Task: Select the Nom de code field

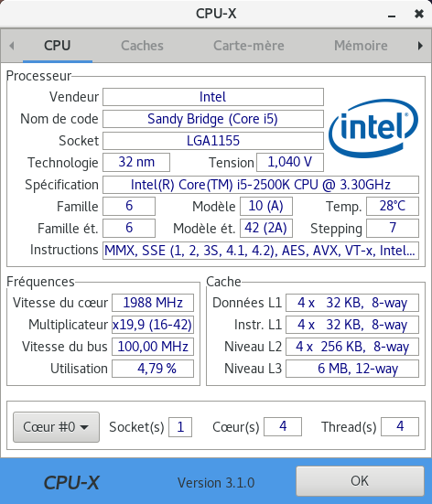Action: (x=213, y=119)
